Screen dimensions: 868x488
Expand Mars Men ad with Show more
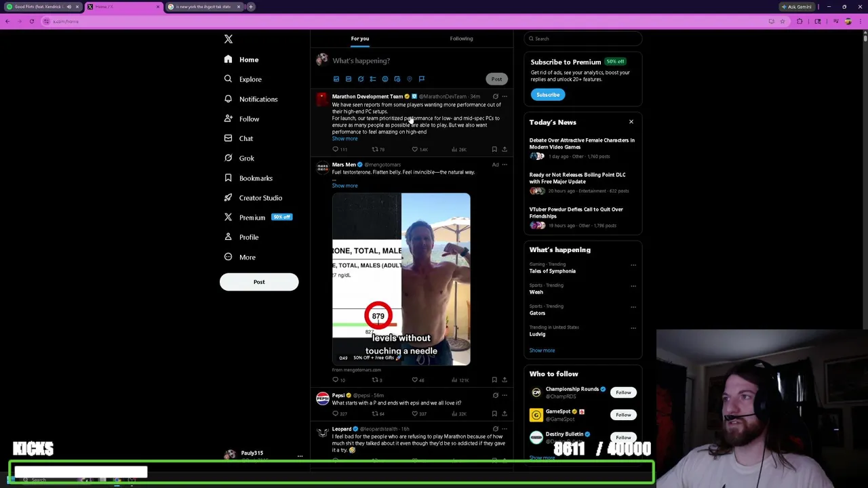pos(344,186)
